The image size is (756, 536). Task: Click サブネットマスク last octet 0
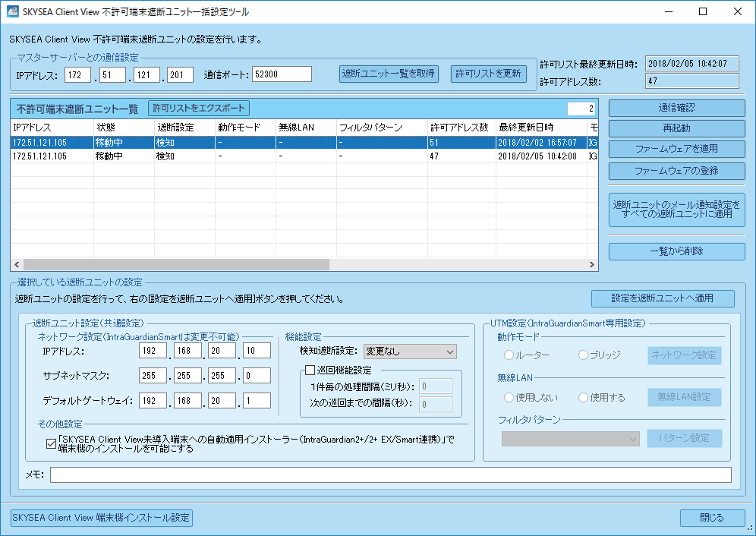(x=257, y=376)
